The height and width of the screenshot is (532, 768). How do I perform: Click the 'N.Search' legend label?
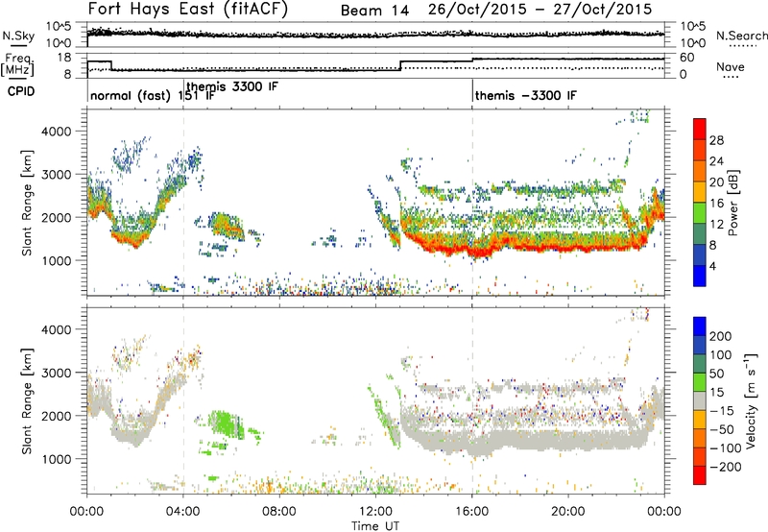click(x=741, y=36)
